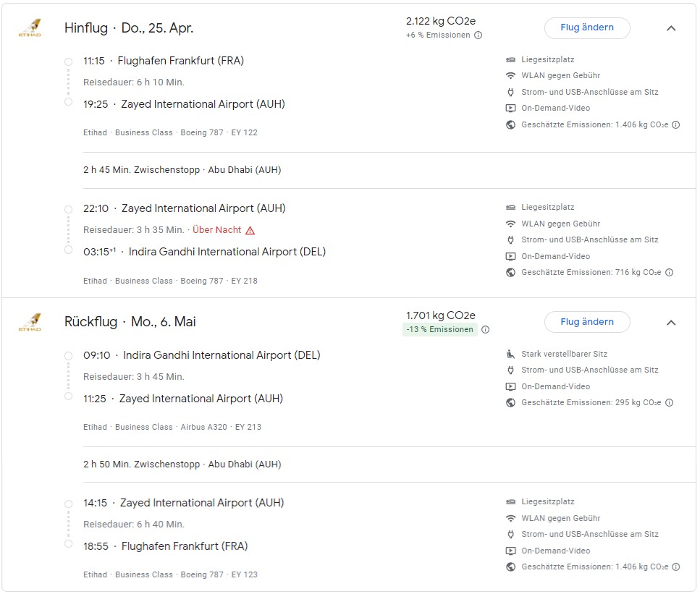The image size is (700, 594).
Task: Click the Hinflug · Do., 25. Apr. header
Action: [x=129, y=28]
